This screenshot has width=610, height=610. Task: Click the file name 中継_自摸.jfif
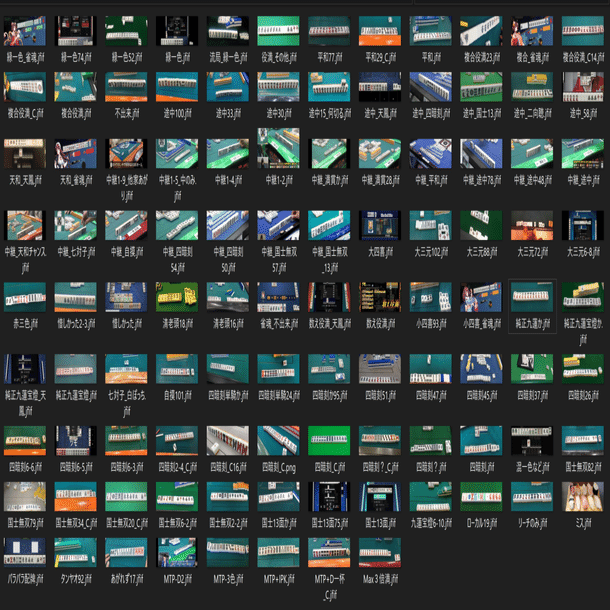pyautogui.click(x=126, y=252)
